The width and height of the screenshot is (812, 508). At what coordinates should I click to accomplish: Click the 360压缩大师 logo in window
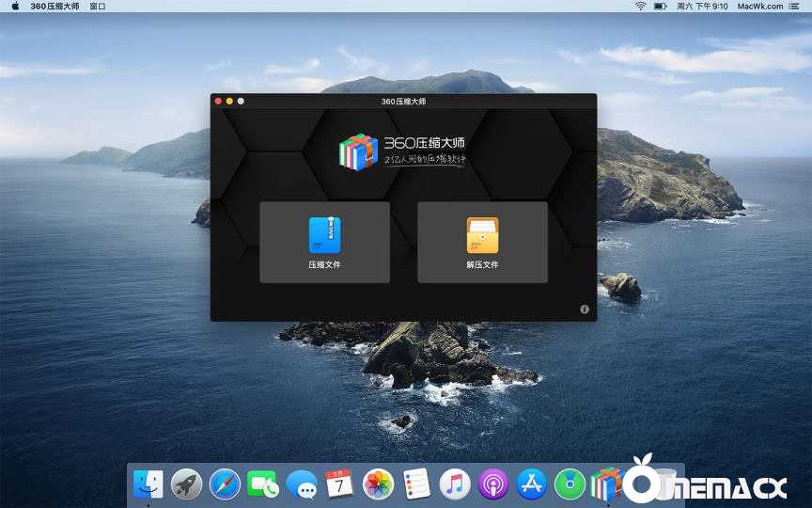[403, 151]
